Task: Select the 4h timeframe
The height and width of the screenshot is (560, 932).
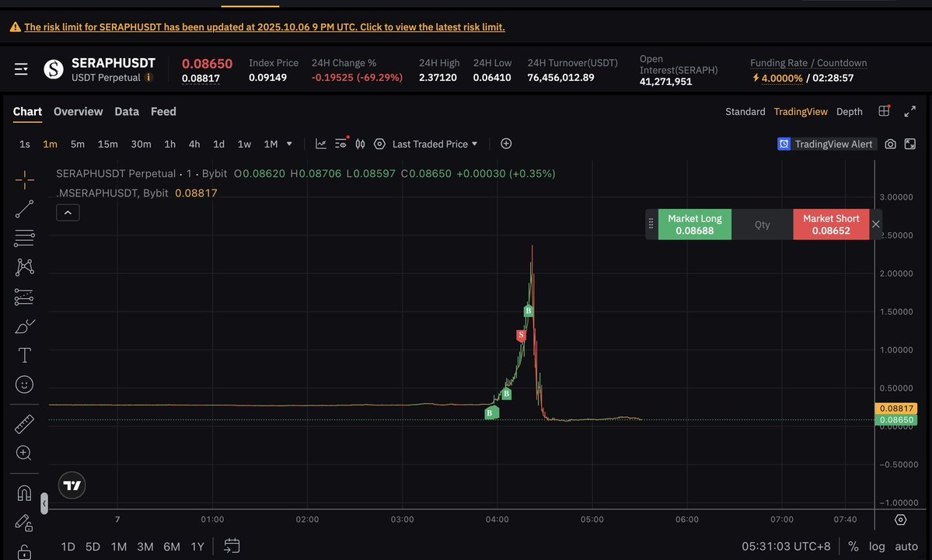Action: coord(194,144)
